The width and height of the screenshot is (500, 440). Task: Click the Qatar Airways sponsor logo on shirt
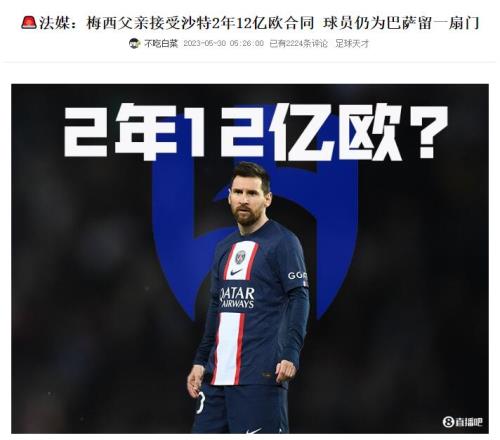237,297
